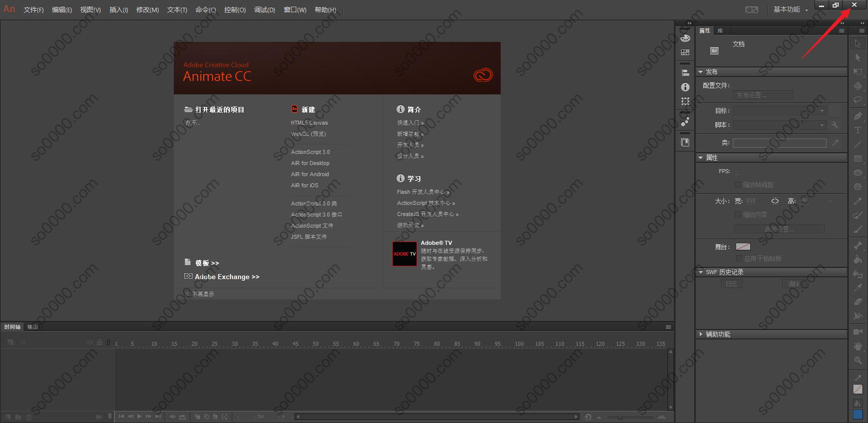Select the Eraser tool

pyautogui.click(x=857, y=302)
